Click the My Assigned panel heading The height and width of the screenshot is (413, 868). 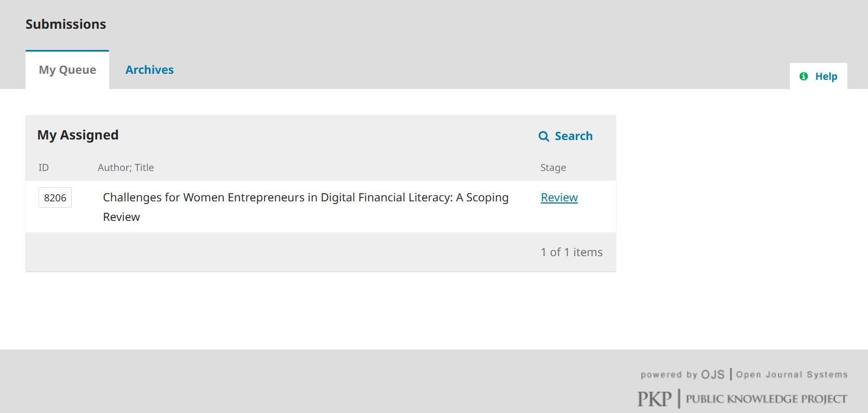78,135
